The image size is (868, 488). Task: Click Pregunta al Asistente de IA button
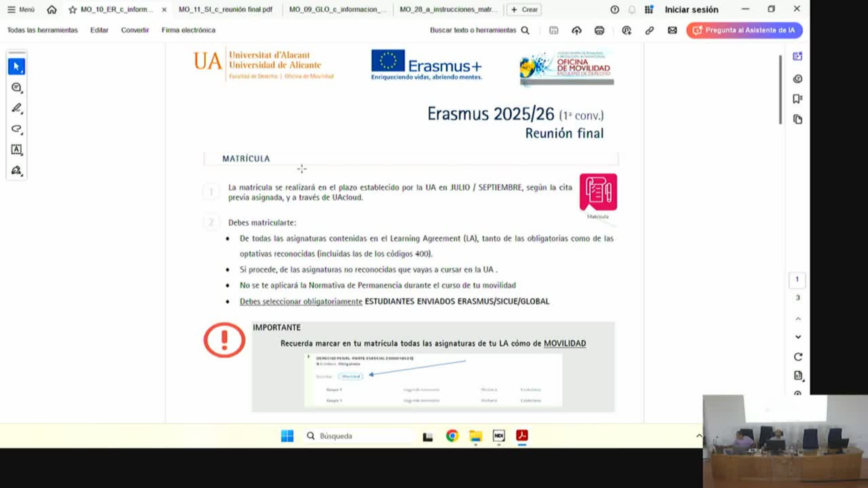click(x=744, y=30)
